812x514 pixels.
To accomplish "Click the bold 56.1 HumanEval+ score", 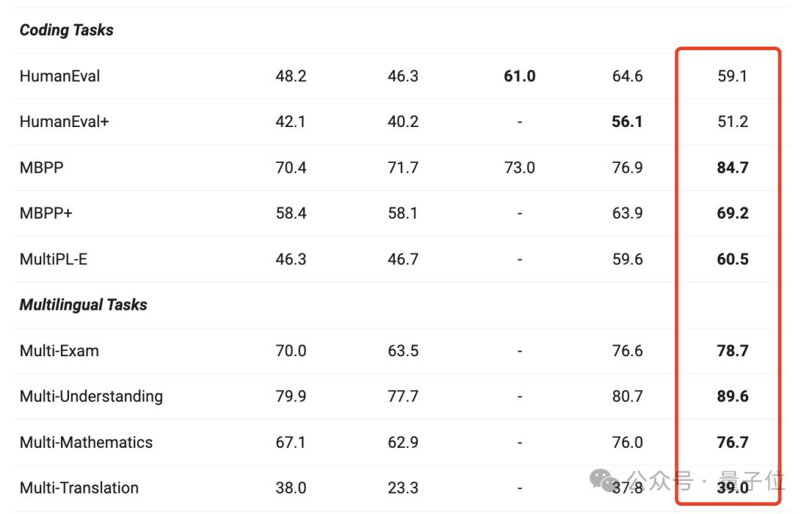I will click(627, 122).
